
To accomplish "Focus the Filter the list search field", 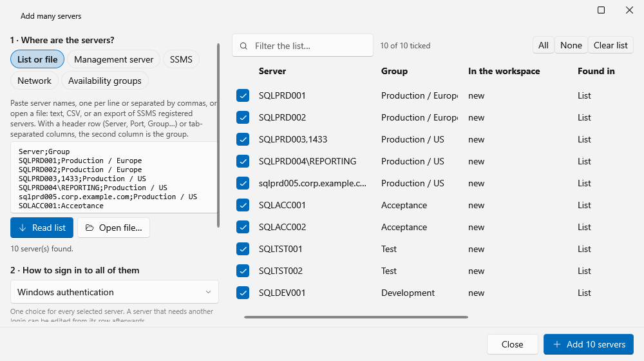I will pyautogui.click(x=303, y=46).
